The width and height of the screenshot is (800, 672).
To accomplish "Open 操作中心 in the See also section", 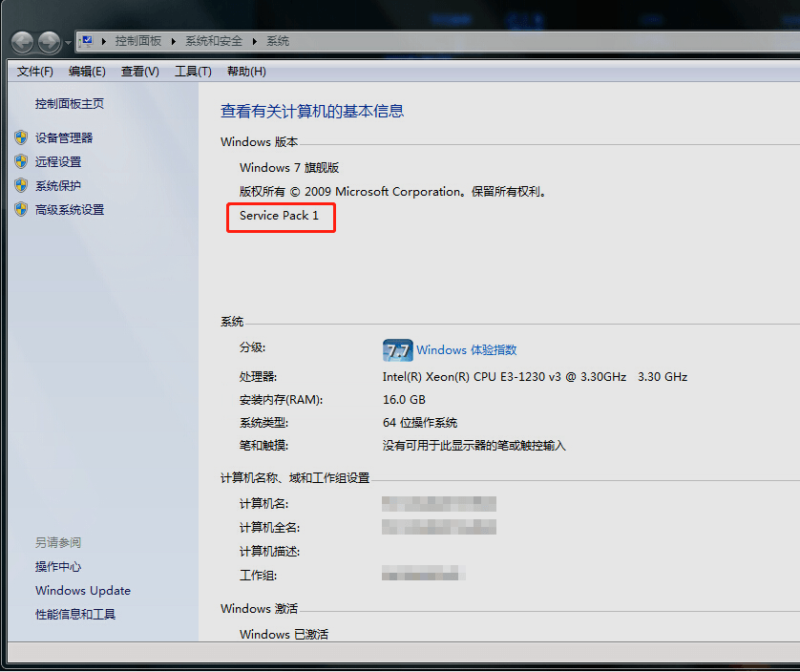I will 58,566.
